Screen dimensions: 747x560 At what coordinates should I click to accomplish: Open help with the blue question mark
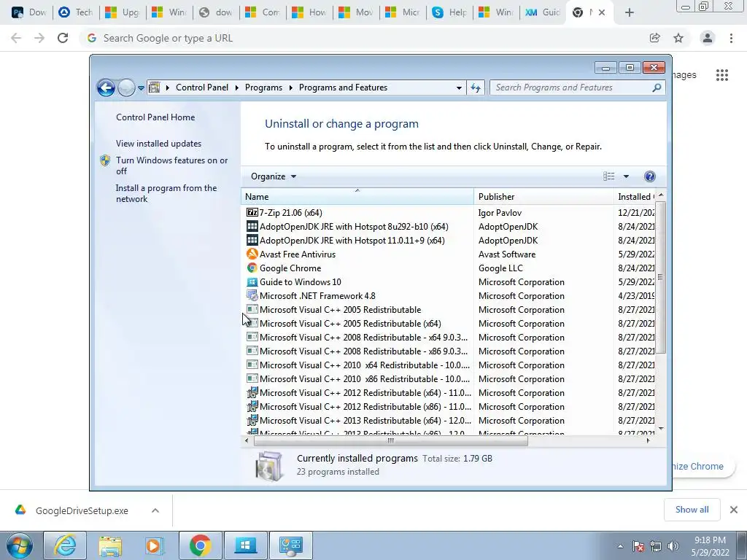649,176
